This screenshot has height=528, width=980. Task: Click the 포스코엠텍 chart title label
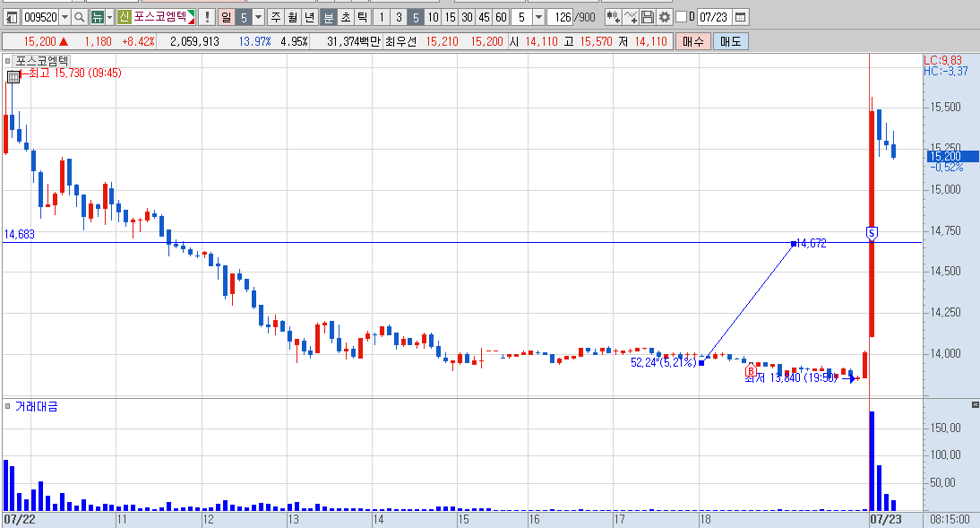(x=42, y=61)
